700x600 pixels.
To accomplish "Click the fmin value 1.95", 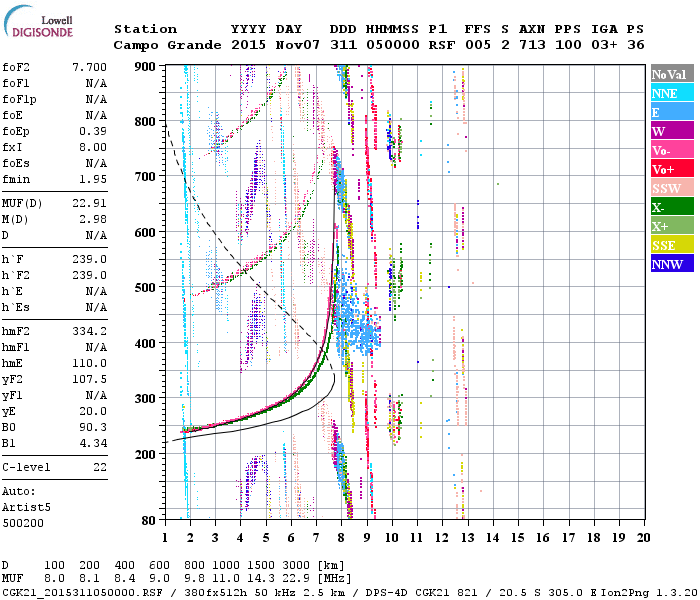I will (93, 179).
